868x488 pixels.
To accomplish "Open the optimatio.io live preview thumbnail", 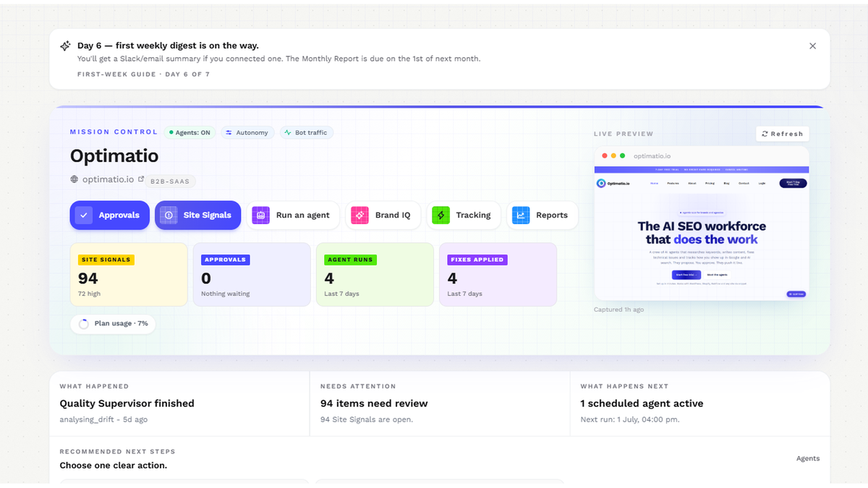I will (x=702, y=223).
